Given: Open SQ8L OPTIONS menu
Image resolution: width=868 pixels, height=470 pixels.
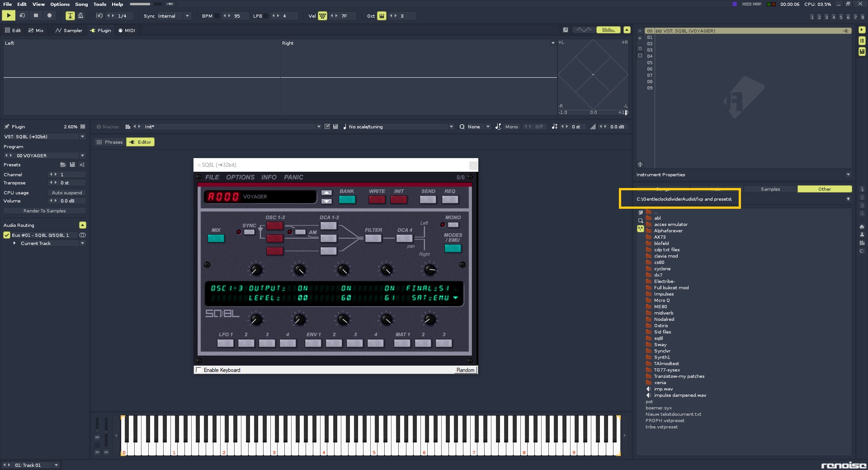Looking at the screenshot, I should pyautogui.click(x=240, y=177).
